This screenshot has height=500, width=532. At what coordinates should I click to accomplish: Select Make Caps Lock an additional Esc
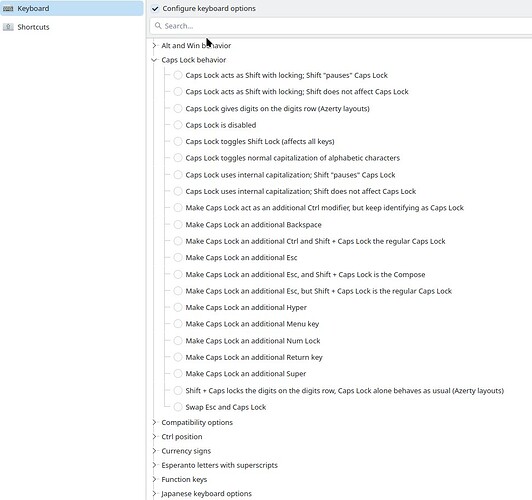coord(178,257)
